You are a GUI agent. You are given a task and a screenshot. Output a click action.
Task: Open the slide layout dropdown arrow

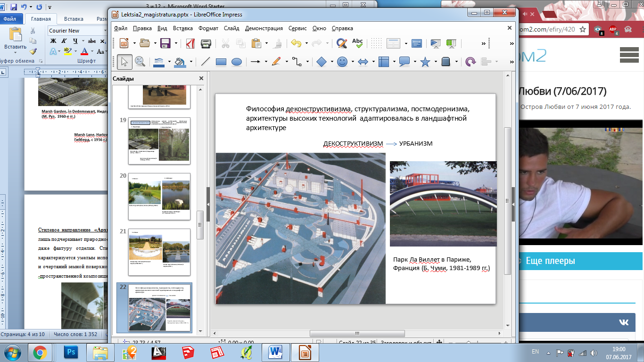pos(406,43)
